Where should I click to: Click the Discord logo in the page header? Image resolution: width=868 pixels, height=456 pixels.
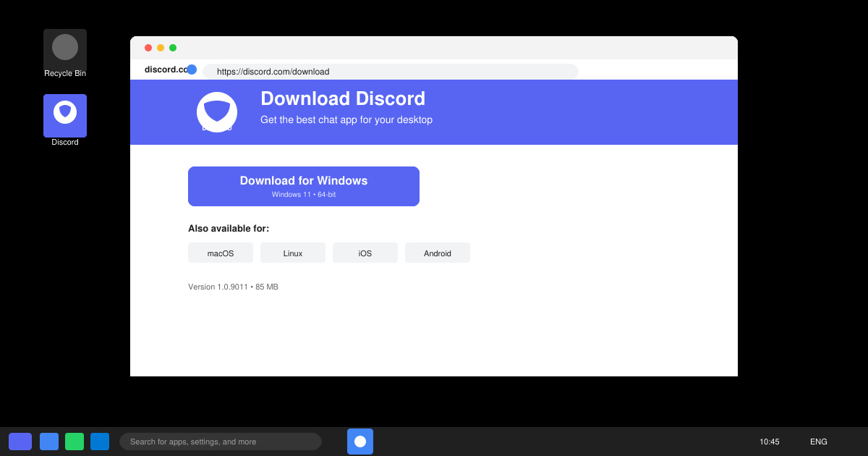tap(217, 112)
